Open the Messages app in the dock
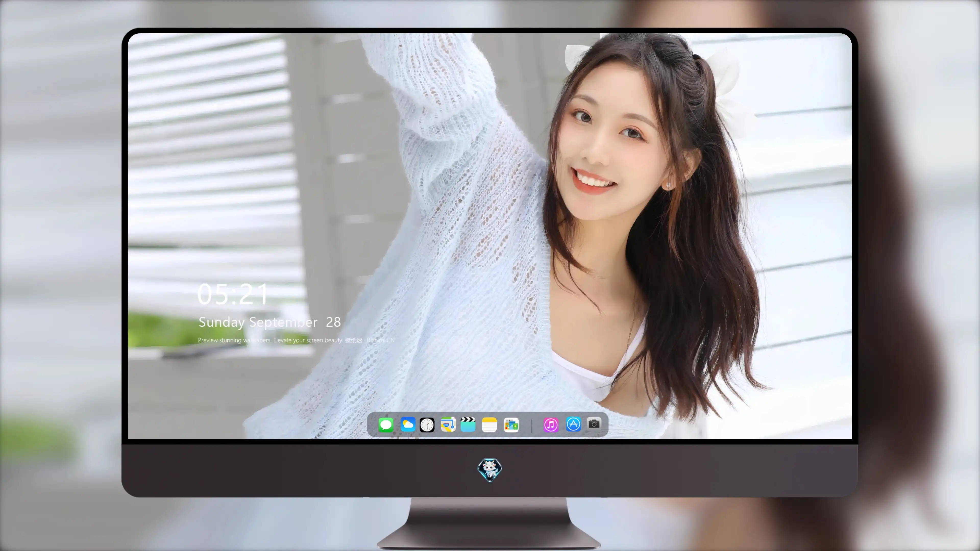The height and width of the screenshot is (551, 980). [386, 425]
